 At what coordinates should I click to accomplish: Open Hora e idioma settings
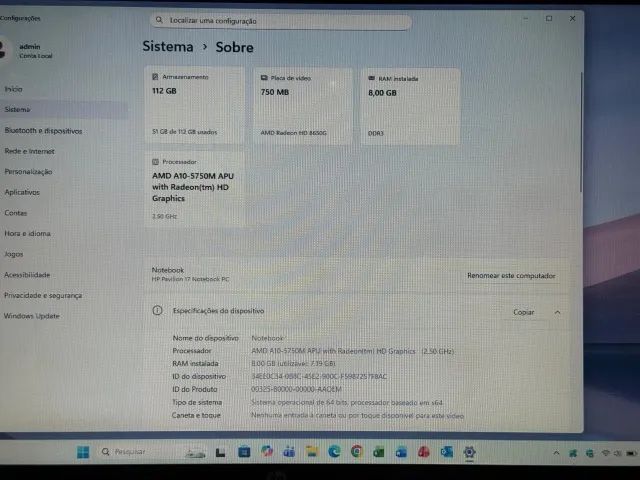(x=27, y=233)
